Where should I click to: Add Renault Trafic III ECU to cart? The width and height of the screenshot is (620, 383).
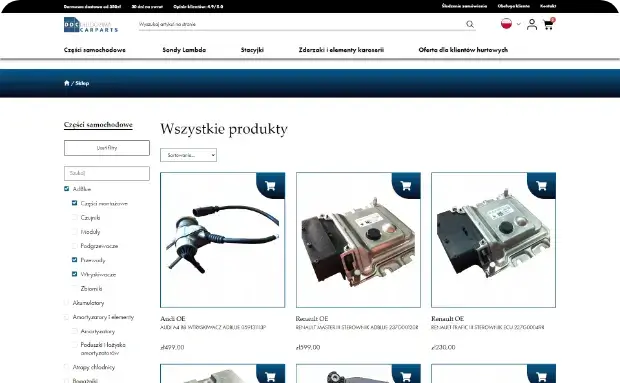point(541,186)
